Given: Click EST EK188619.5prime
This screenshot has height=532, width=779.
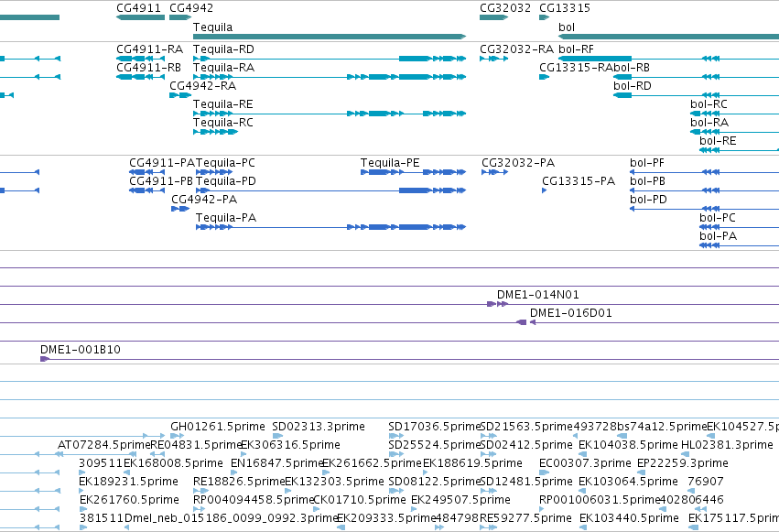Looking at the screenshot, I should pos(472,463).
